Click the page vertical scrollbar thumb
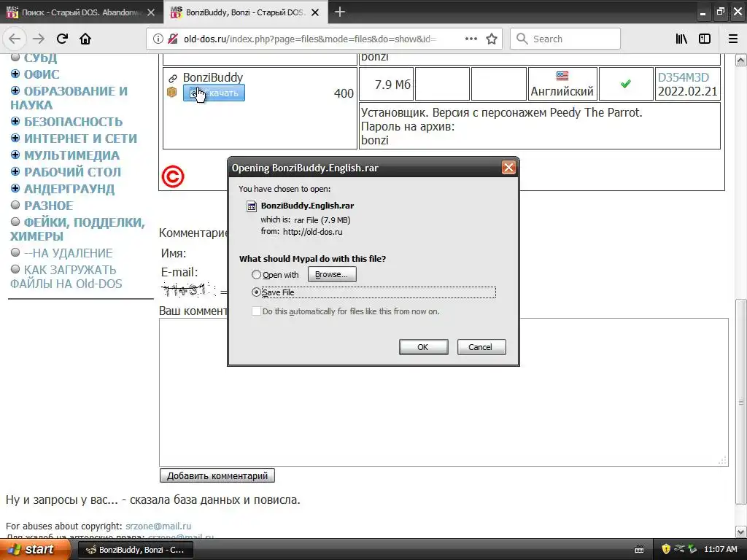This screenshot has height=560, width=747. coord(740,402)
